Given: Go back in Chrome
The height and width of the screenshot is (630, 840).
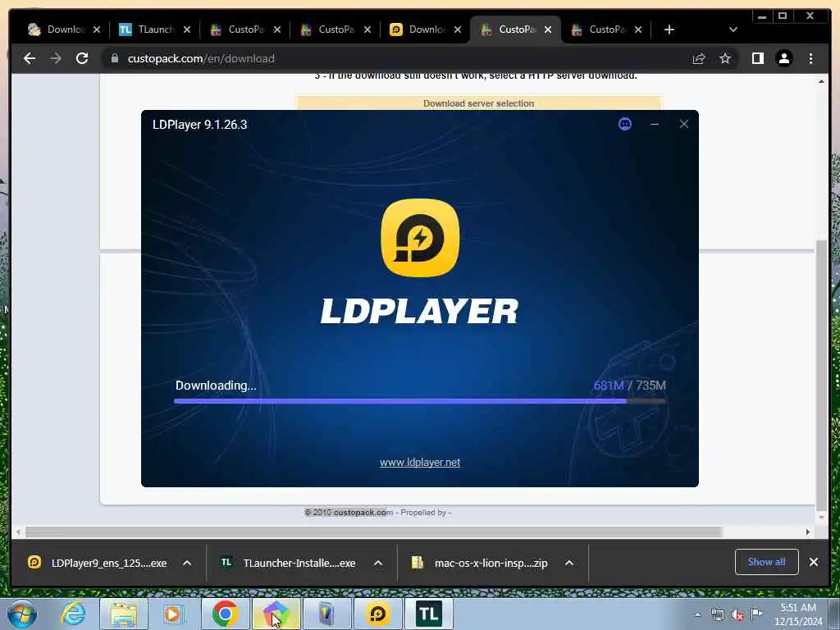Looking at the screenshot, I should tap(30, 58).
